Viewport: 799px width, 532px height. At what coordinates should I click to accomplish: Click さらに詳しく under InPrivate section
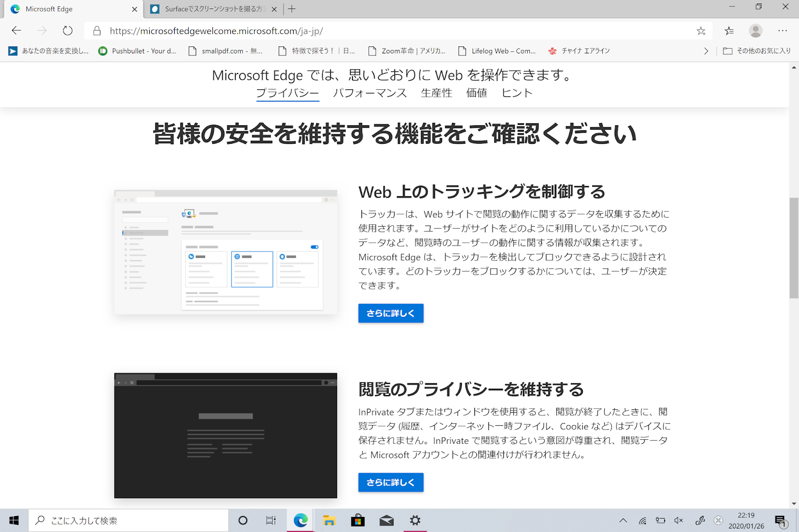coord(391,483)
